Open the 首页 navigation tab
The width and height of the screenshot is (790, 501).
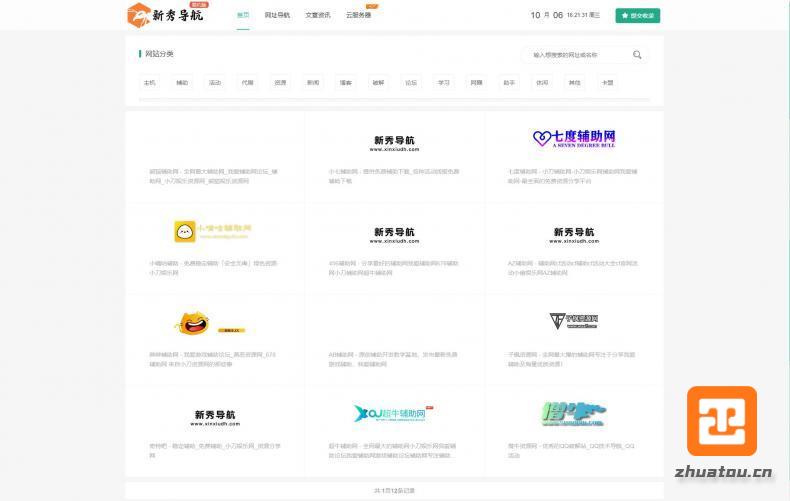tap(243, 15)
